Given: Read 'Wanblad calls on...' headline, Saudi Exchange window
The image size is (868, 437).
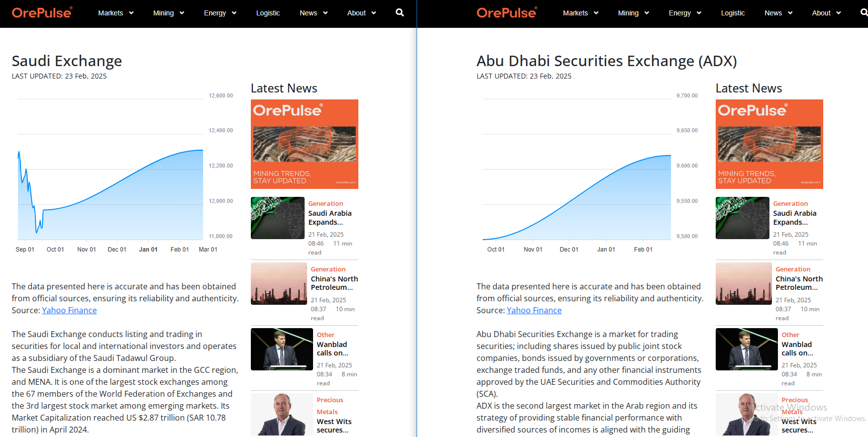Looking at the screenshot, I should (332, 349).
